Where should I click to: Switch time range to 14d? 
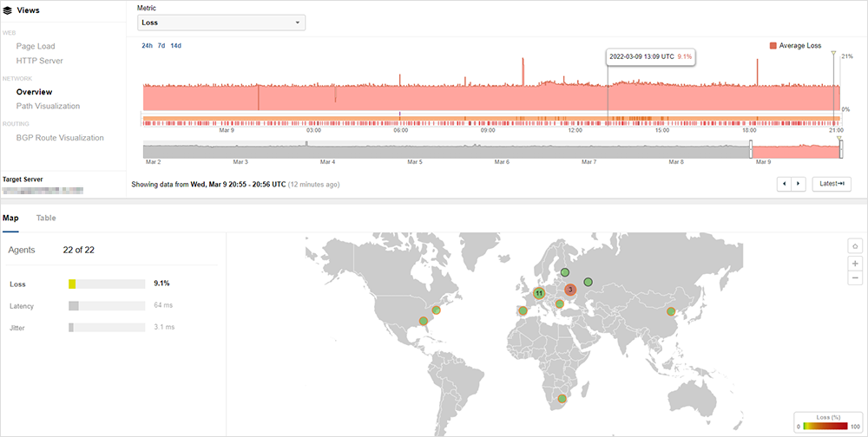[x=176, y=45]
